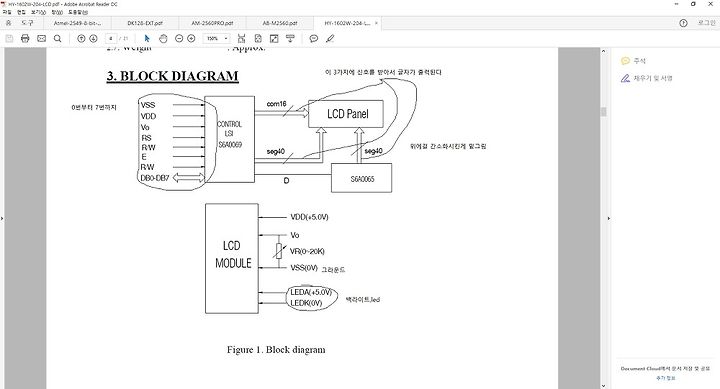
Task: Click the vertical scrollbar thumb
Action: [x=603, y=112]
